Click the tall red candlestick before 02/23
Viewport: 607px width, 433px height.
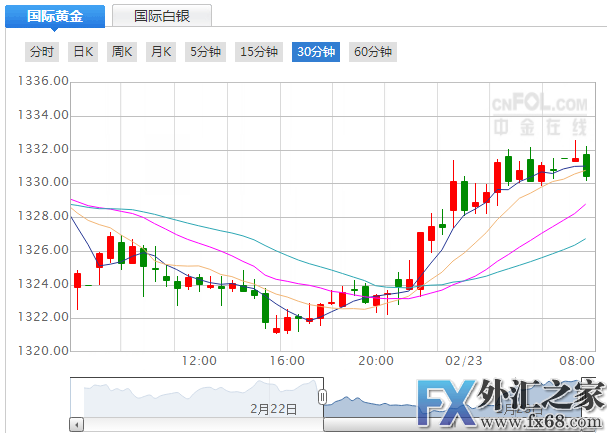[x=420, y=261]
